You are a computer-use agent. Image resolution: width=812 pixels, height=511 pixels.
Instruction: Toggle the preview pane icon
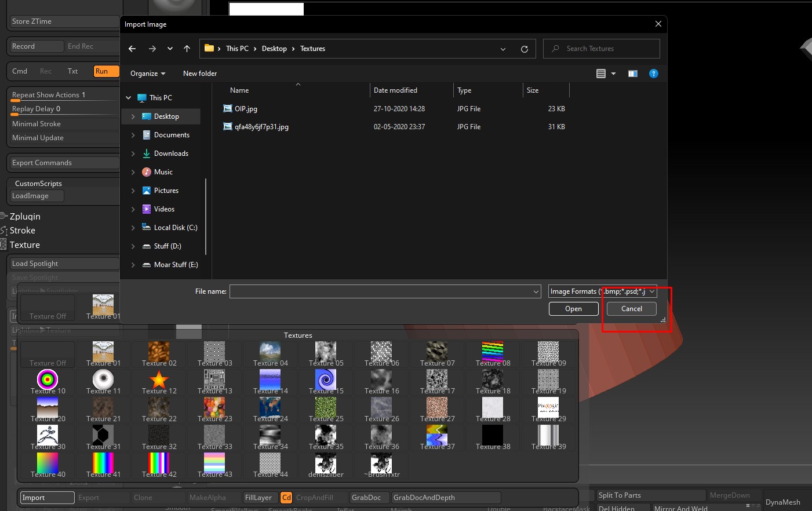pos(633,74)
